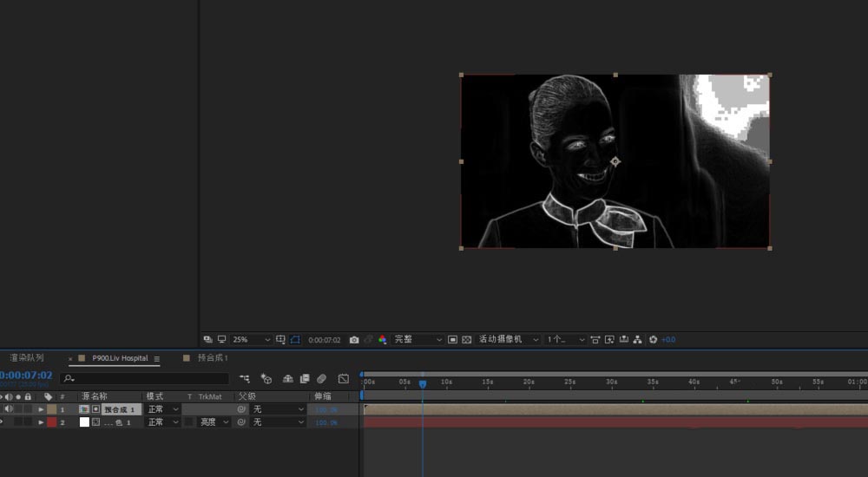Screen dimensions: 868x477
Task: Click the region of interest icon
Action: 452,340
